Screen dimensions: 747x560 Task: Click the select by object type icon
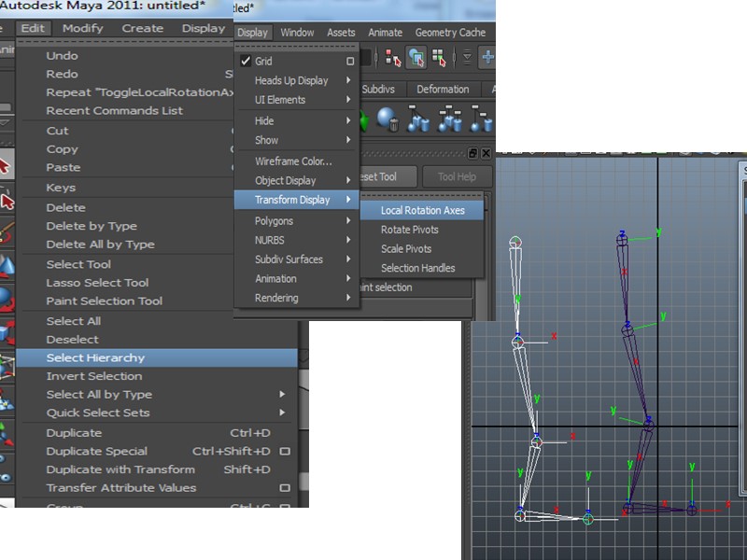point(416,58)
